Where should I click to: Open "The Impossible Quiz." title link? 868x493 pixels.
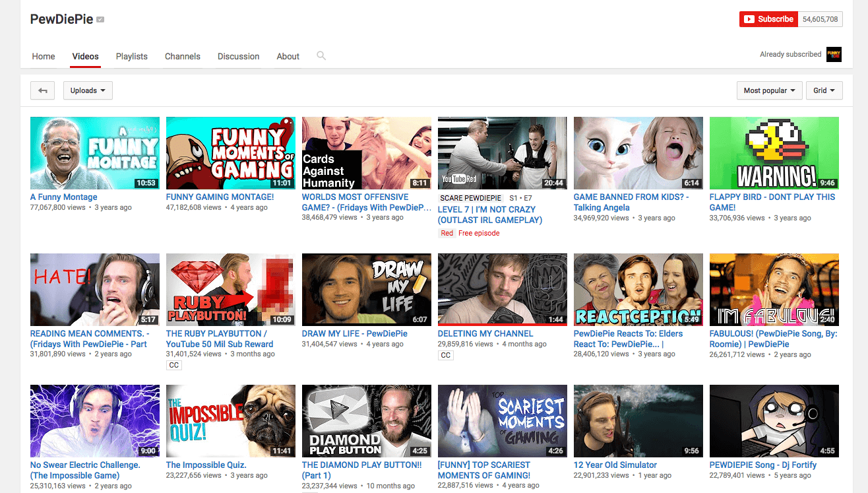(206, 465)
